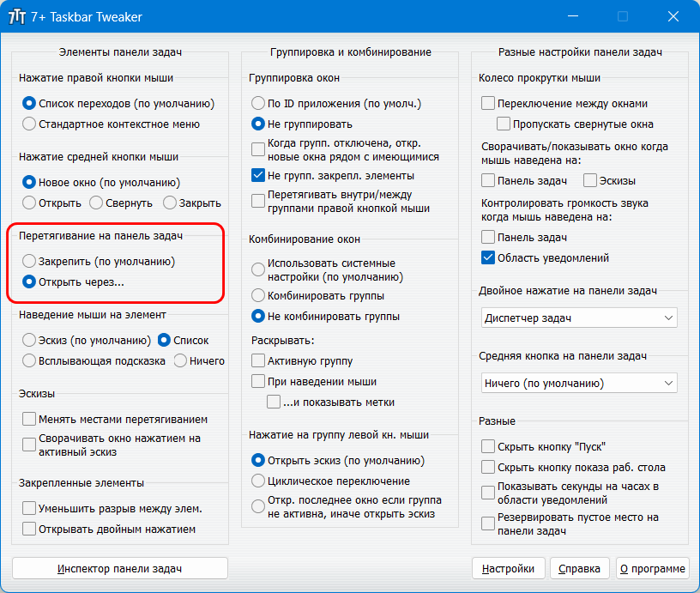Close the Taskbar Tweaker window
Image resolution: width=700 pixels, height=593 pixels.
(x=675, y=16)
